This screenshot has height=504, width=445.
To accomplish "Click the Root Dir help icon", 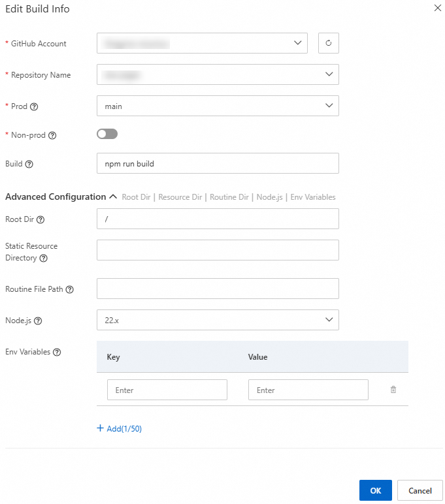I will 41,219.
